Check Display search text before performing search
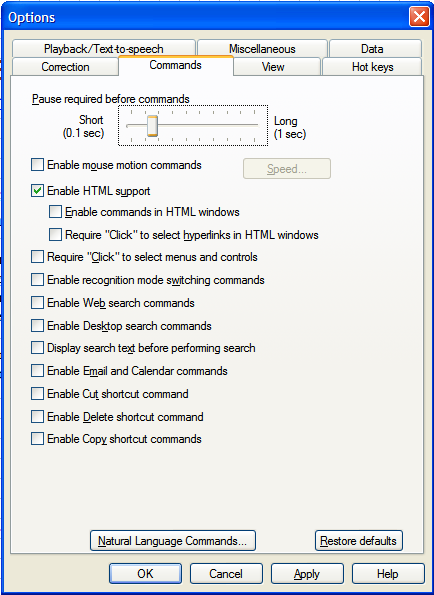The height and width of the screenshot is (595, 434). point(37,348)
